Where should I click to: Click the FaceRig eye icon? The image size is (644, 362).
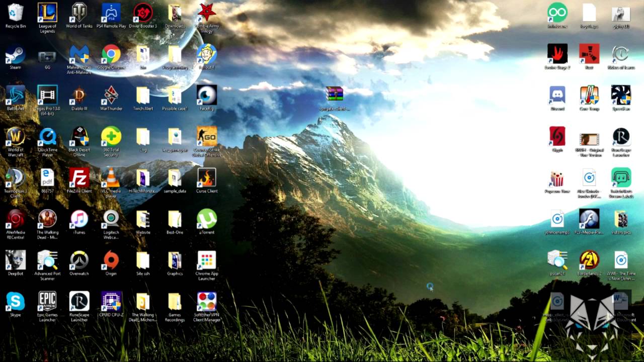pos(207,95)
